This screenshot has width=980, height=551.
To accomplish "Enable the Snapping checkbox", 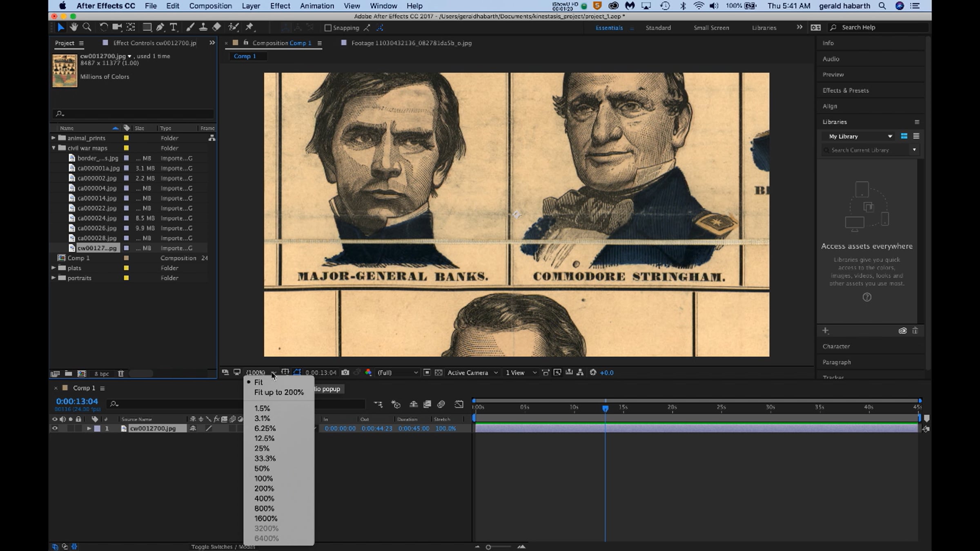I will 327,28.
